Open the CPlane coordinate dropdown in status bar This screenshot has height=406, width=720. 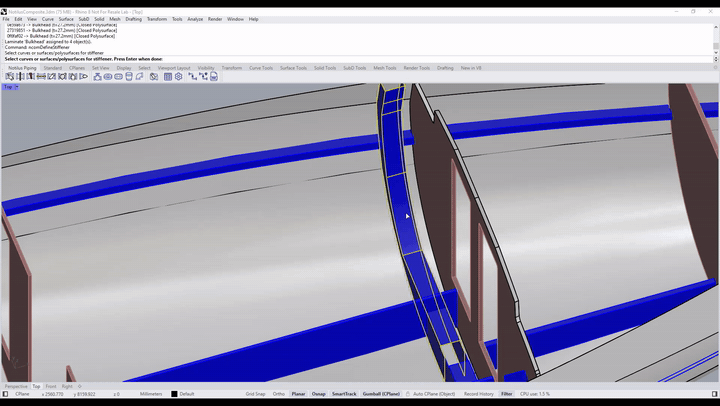click(22, 394)
